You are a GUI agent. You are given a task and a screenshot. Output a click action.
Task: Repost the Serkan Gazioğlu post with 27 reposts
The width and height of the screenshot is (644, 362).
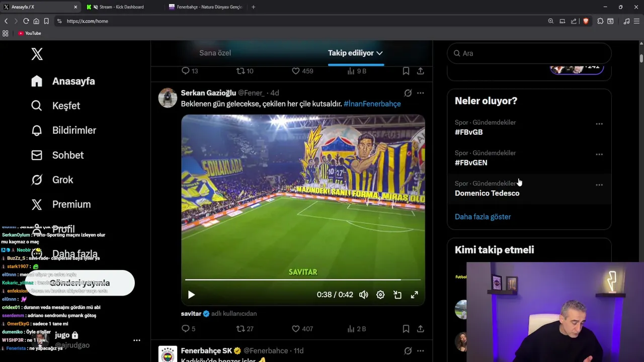coord(245,329)
